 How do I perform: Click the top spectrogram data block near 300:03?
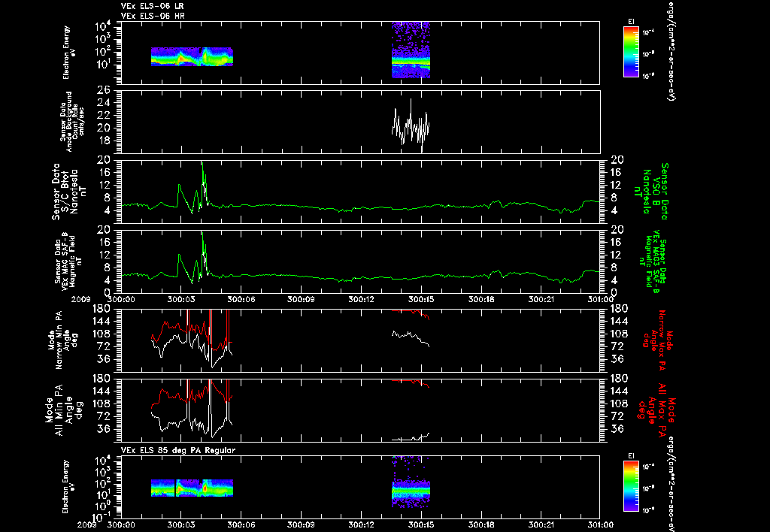[192, 56]
